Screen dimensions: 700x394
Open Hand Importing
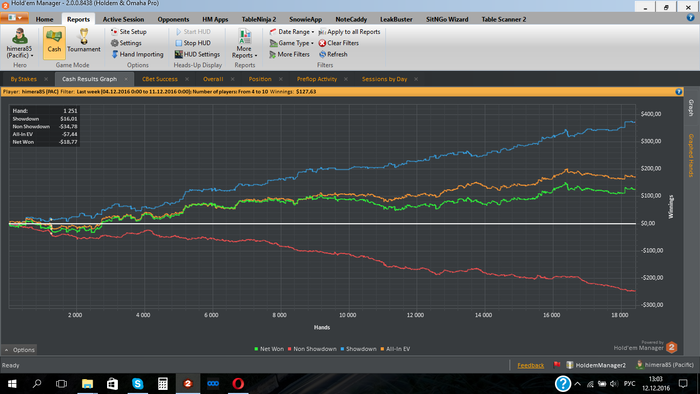(137, 54)
